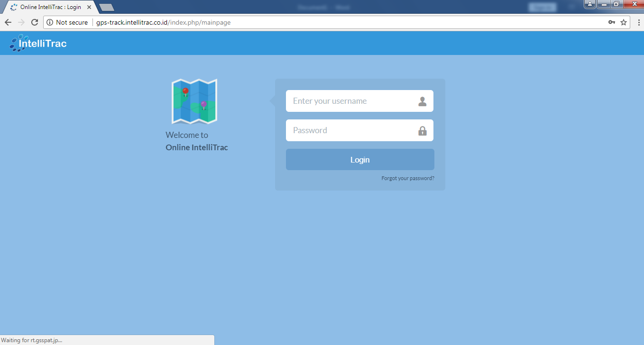Click the person icon in username field
This screenshot has height=345, width=644.
(422, 101)
